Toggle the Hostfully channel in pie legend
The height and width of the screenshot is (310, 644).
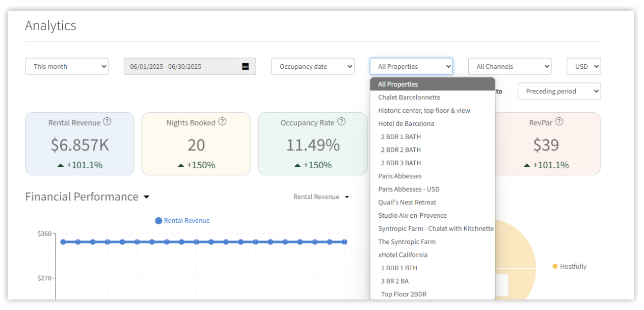pos(554,266)
